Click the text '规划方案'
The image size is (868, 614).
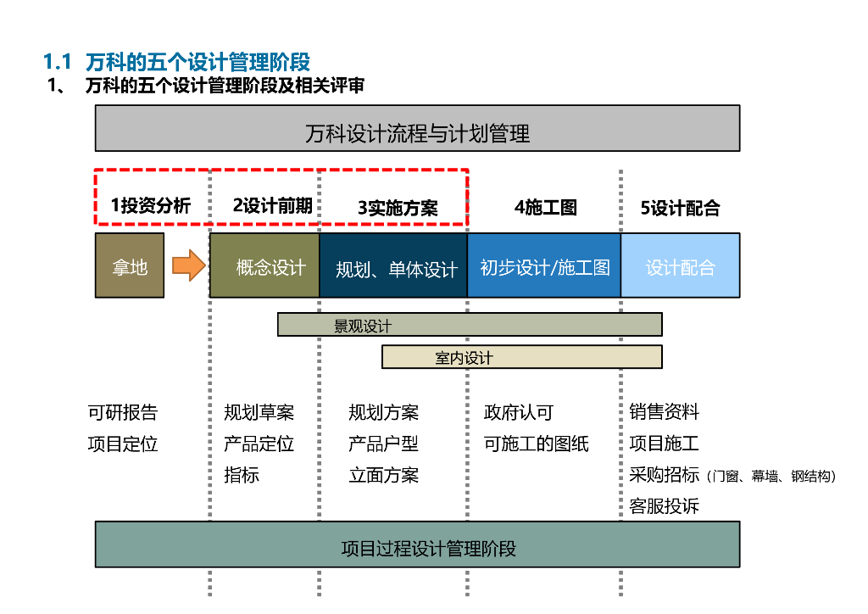coord(384,412)
